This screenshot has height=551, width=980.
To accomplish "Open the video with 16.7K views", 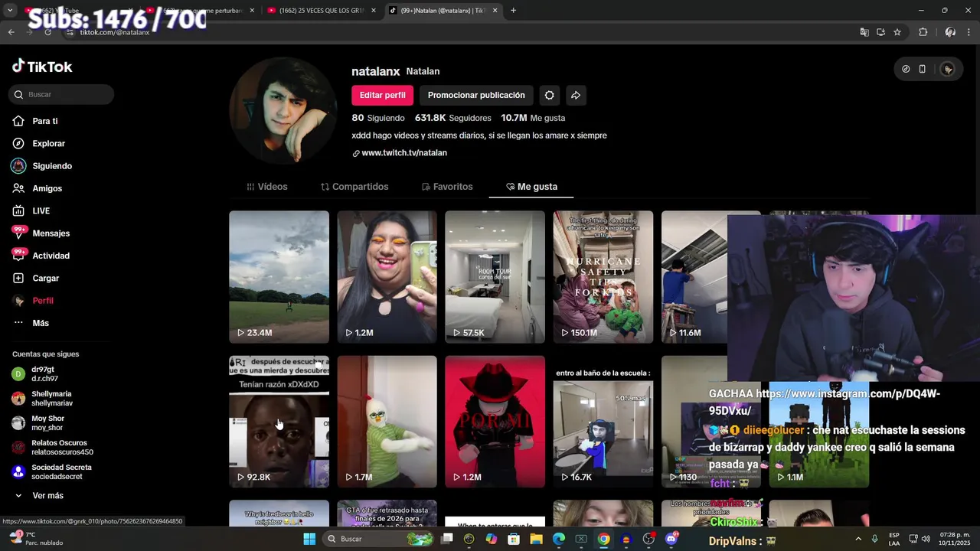I will [603, 422].
